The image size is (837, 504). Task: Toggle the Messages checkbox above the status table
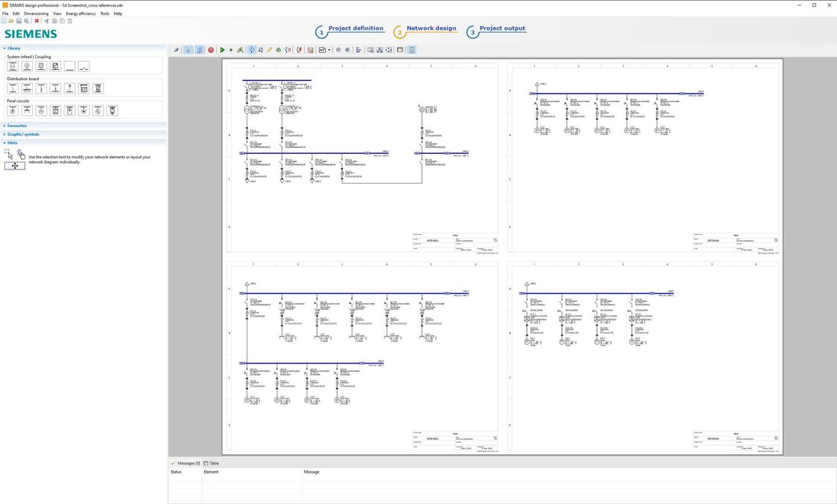tap(173, 463)
